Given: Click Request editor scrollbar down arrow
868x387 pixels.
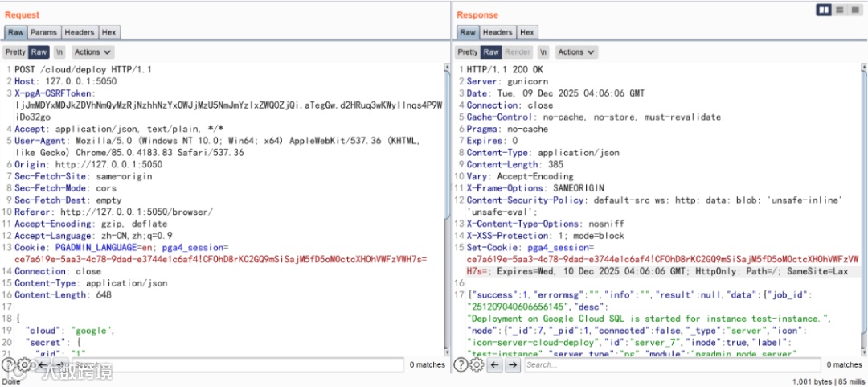Looking at the screenshot, I should click(446, 352).
